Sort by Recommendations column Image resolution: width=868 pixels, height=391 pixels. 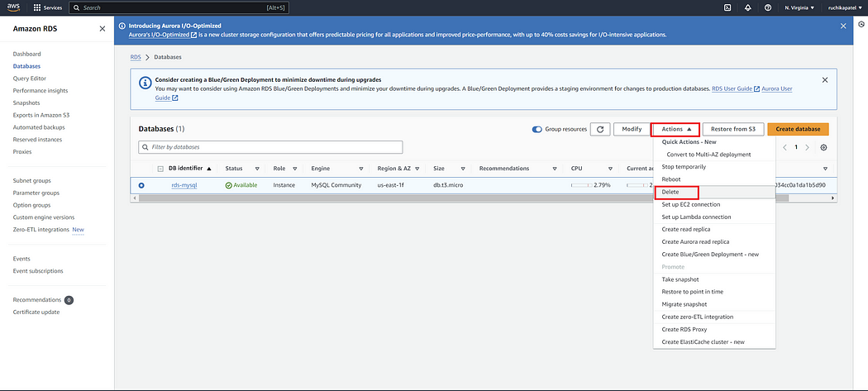(x=554, y=169)
